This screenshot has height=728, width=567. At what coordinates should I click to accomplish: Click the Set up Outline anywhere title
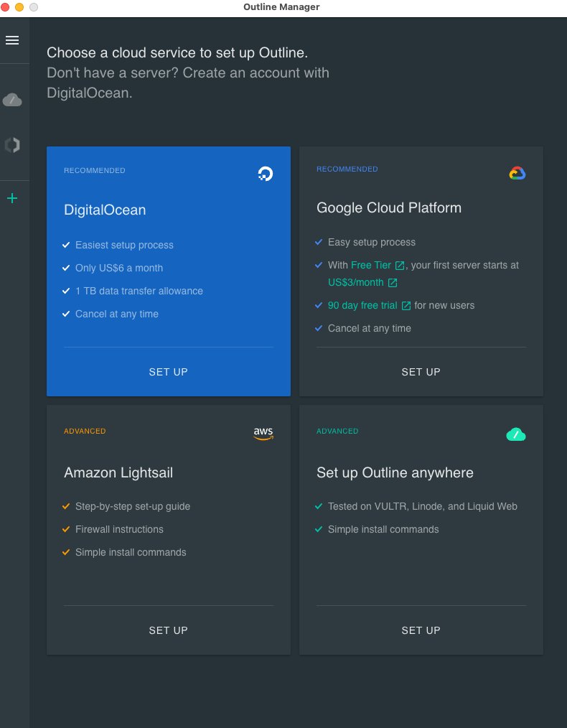click(395, 472)
